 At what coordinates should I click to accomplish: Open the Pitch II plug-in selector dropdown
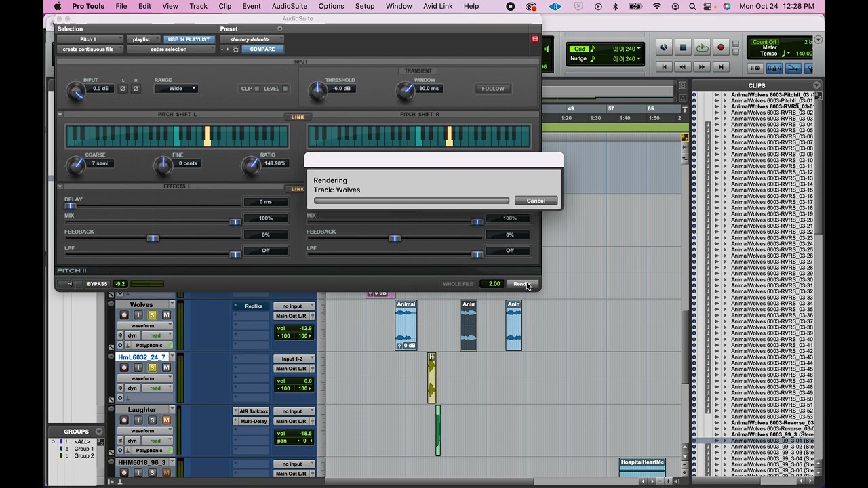90,39
